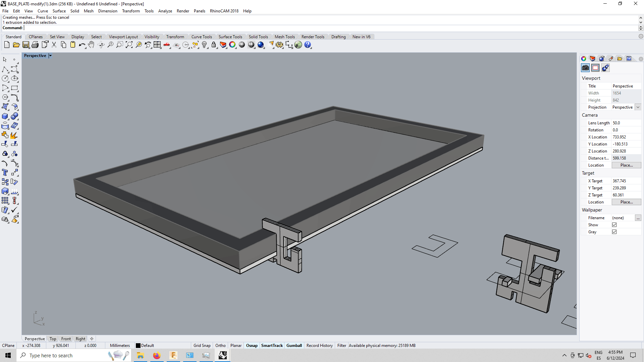Click the Explode icon in left sidebar
Viewport: 644px width, 362px height.
click(x=14, y=135)
